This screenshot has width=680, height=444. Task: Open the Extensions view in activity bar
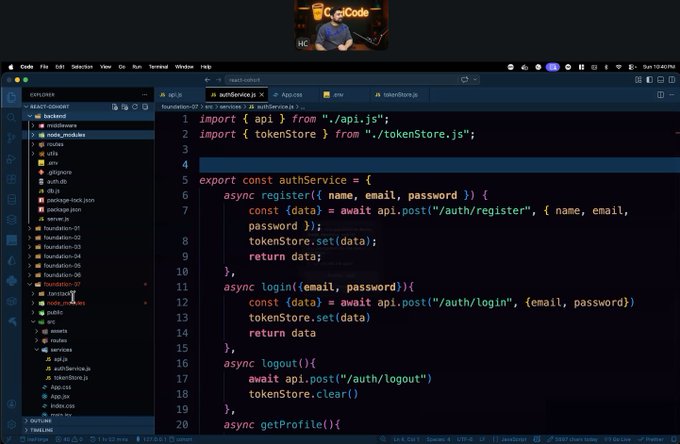(x=11, y=179)
